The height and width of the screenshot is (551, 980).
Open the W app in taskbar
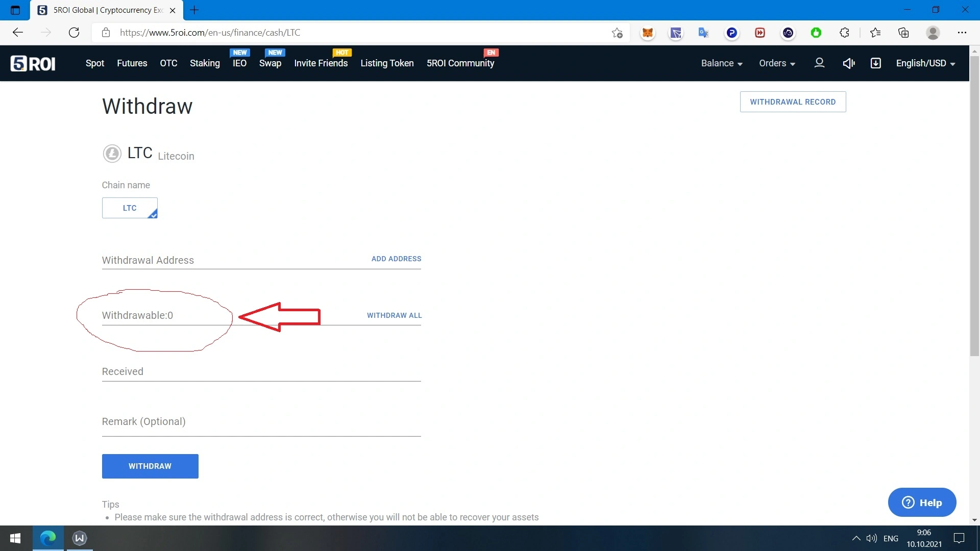coord(80,538)
